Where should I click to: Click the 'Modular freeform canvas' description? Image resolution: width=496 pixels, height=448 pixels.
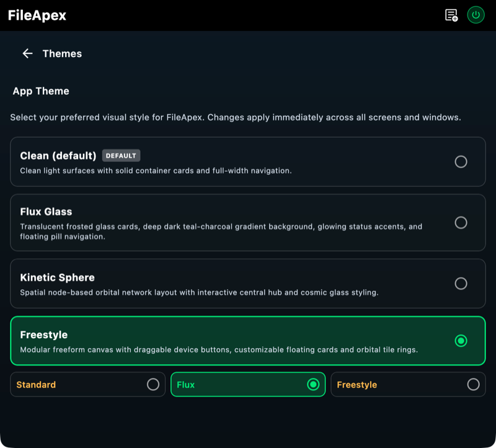point(219,349)
